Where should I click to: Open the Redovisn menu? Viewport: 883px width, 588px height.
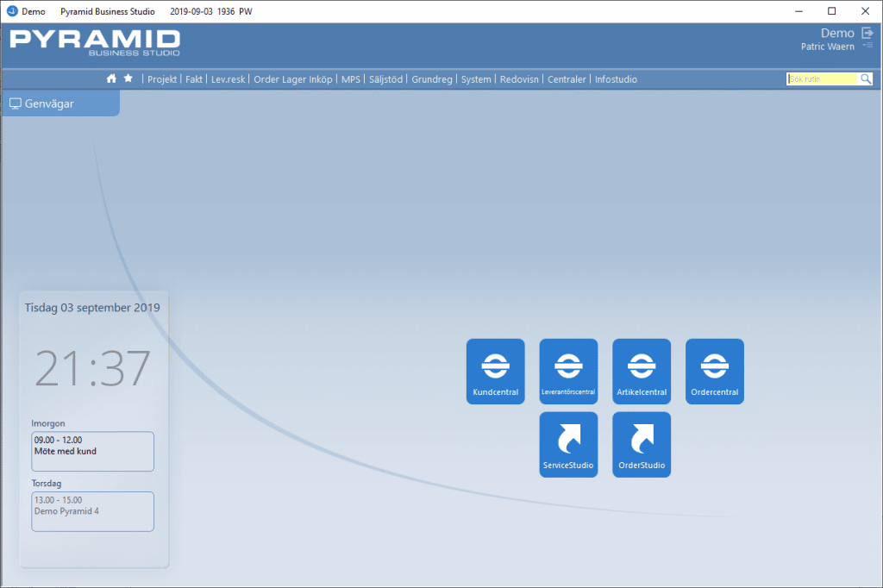[519, 79]
